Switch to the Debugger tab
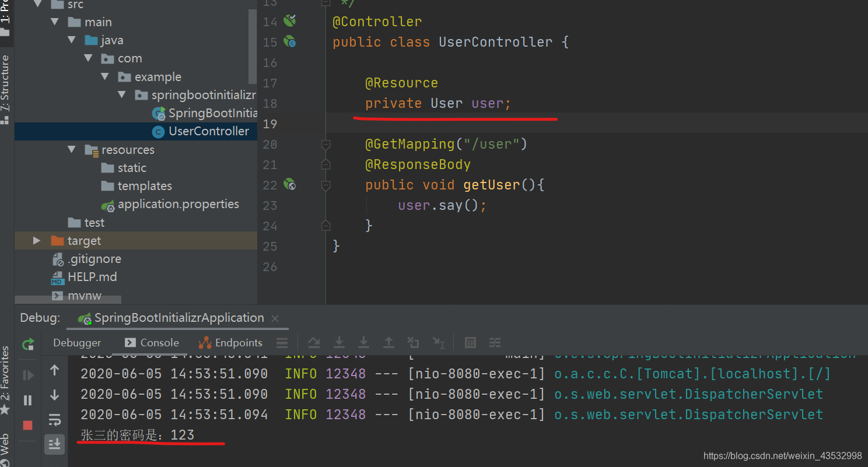 77,343
